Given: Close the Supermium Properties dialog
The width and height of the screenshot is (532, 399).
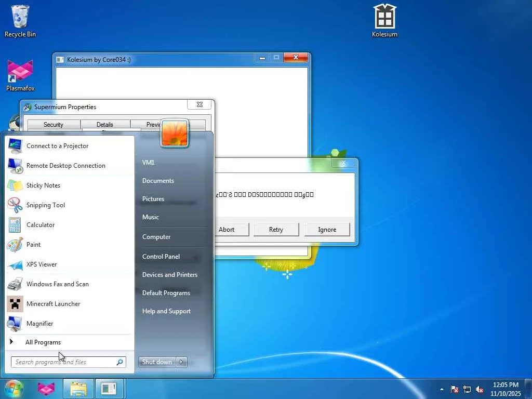Looking at the screenshot, I should (x=199, y=104).
